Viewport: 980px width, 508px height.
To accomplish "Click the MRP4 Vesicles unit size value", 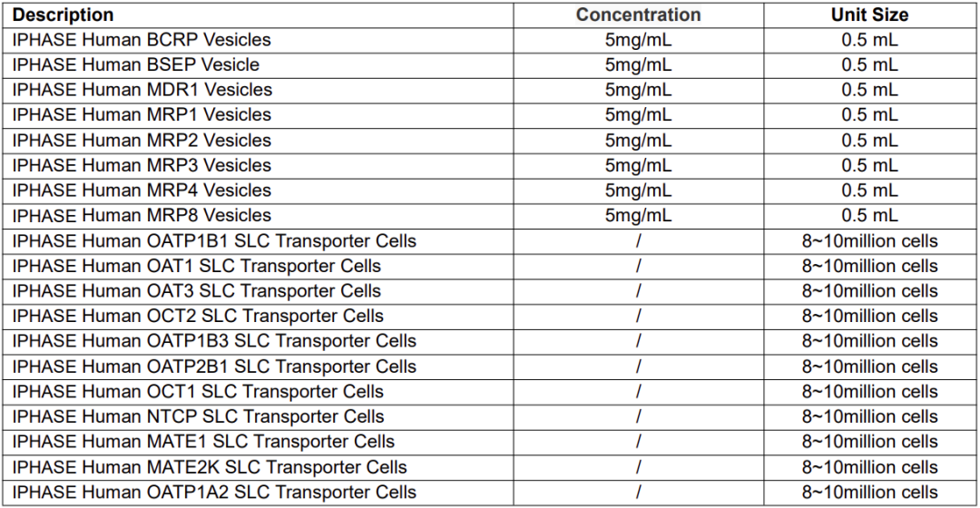I will point(869,190).
